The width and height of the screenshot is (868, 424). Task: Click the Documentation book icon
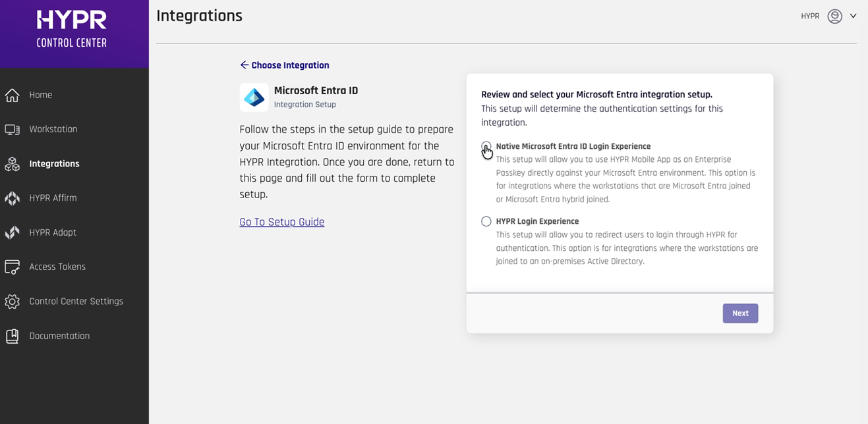tap(13, 336)
